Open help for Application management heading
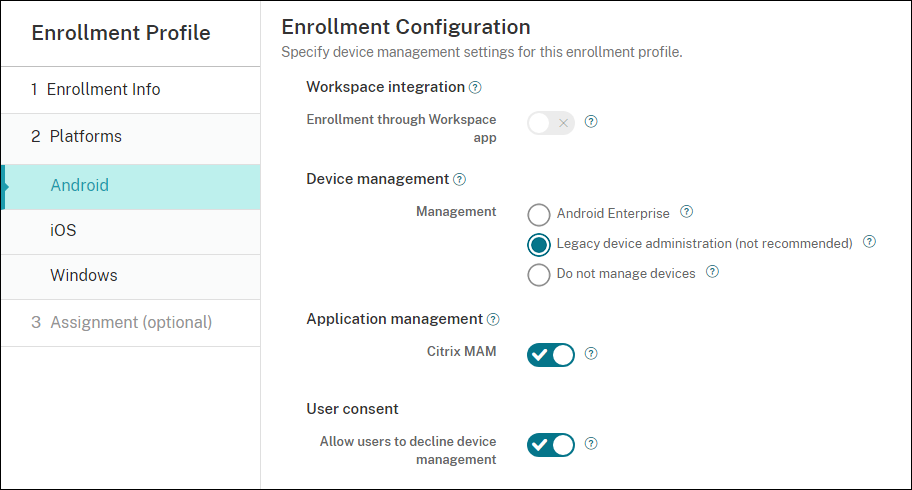This screenshot has width=912, height=490. (493, 320)
